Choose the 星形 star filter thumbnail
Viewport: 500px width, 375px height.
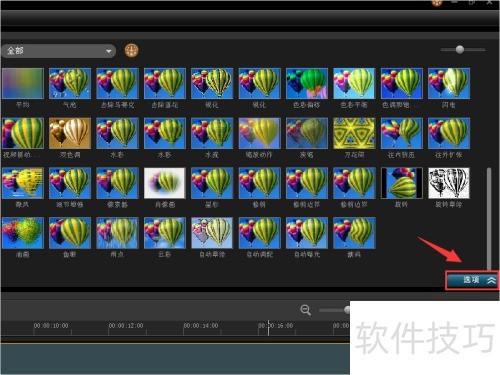tap(212, 183)
